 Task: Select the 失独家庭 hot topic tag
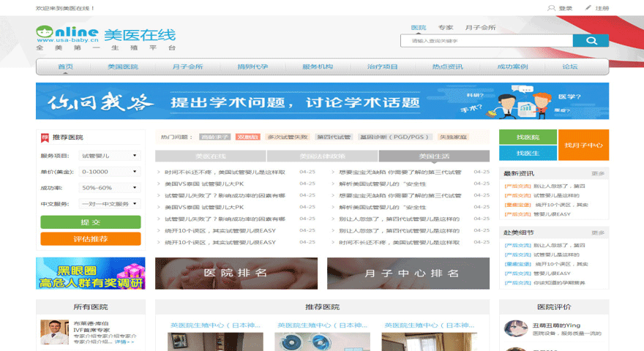(x=453, y=137)
